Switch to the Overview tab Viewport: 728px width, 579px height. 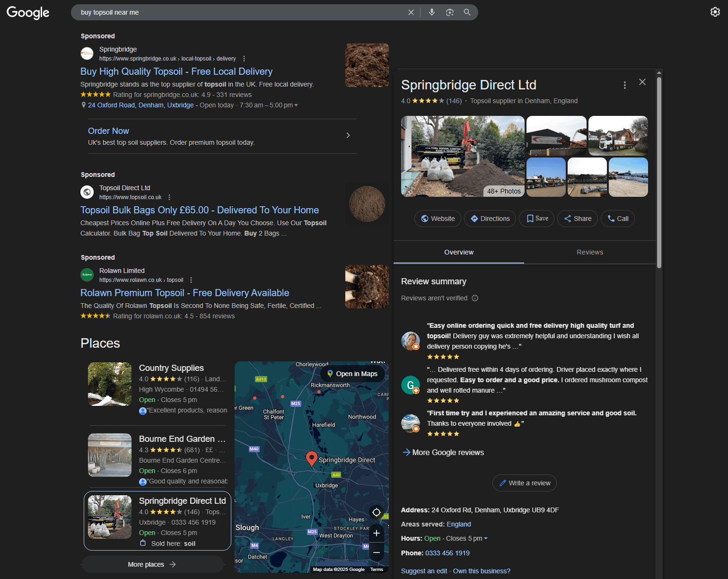[x=459, y=252]
